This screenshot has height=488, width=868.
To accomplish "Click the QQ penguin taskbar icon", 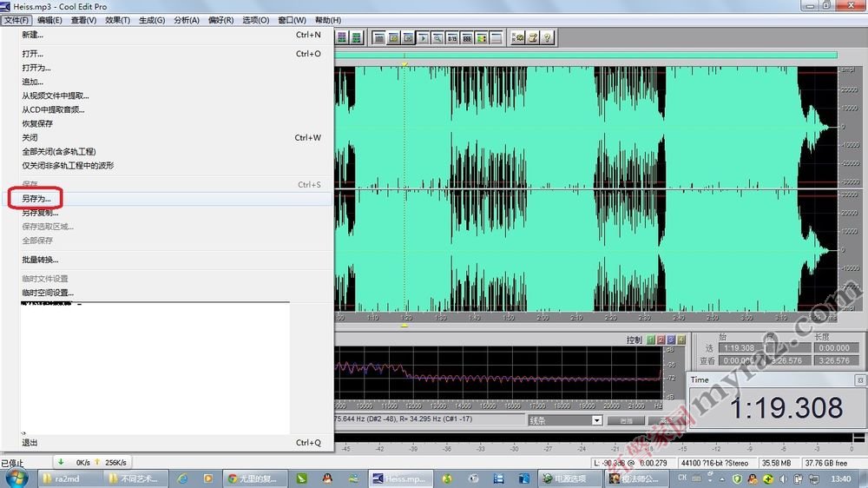I will tap(328, 478).
